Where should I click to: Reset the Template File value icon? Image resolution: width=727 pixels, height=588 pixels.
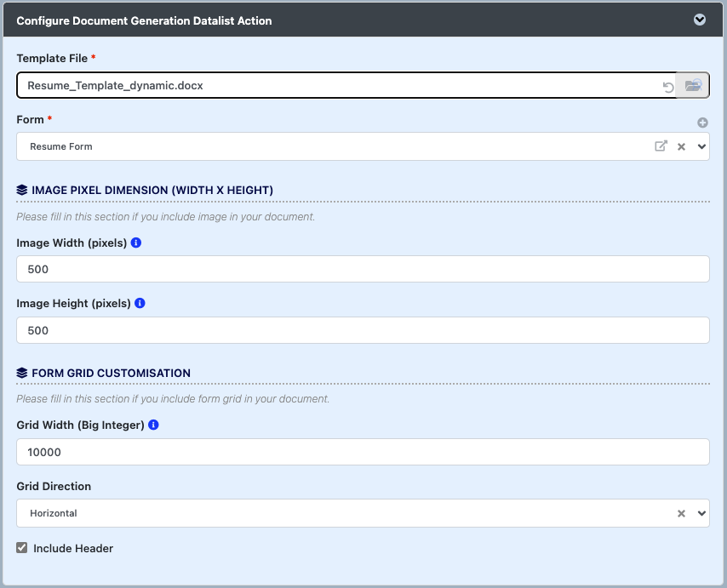668,87
